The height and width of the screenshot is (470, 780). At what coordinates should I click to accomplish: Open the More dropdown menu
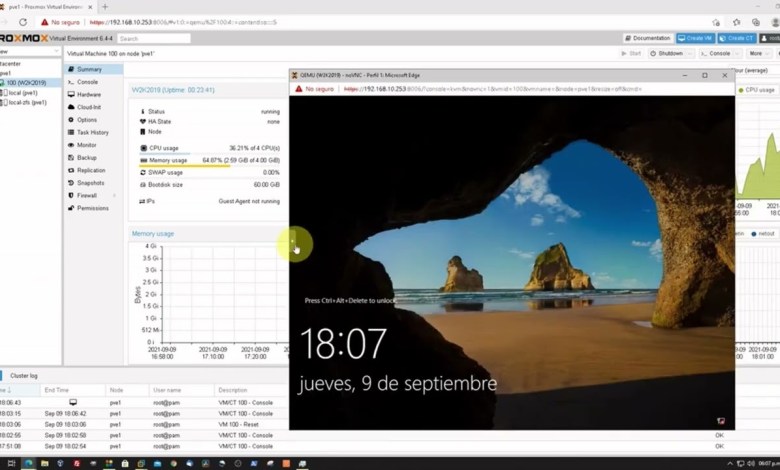point(759,53)
